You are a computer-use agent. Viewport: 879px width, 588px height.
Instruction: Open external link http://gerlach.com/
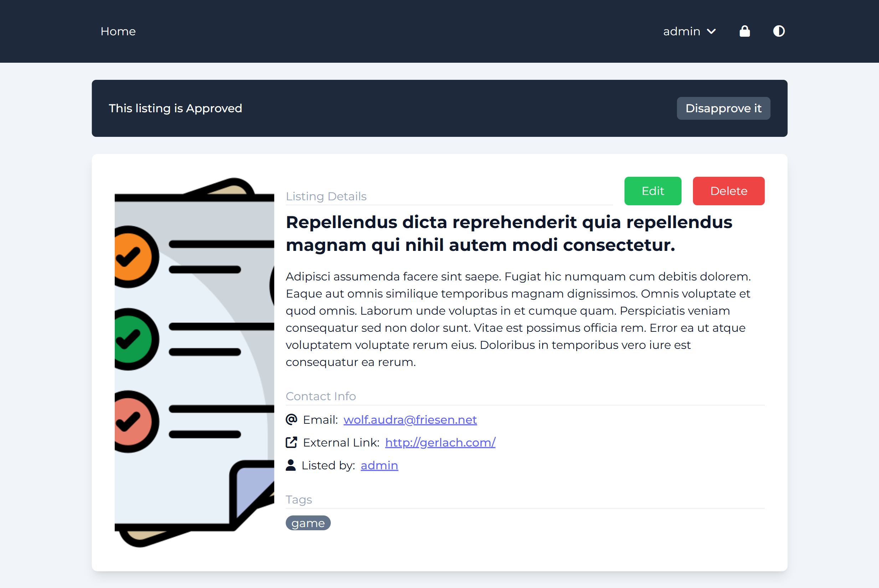pos(440,443)
